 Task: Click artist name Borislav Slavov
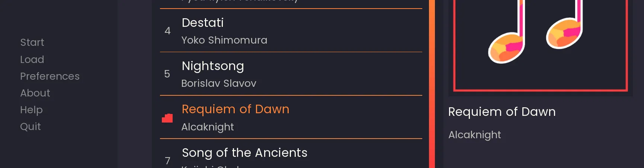coord(219,83)
